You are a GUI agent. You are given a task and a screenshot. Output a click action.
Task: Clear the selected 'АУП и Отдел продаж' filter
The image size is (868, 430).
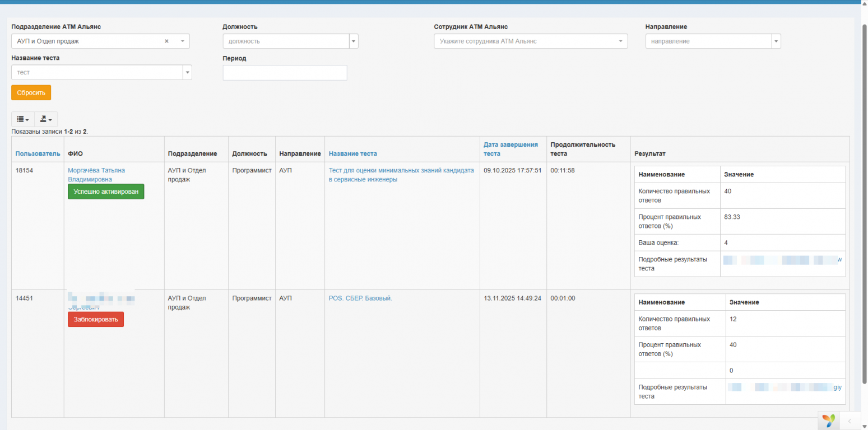point(166,41)
